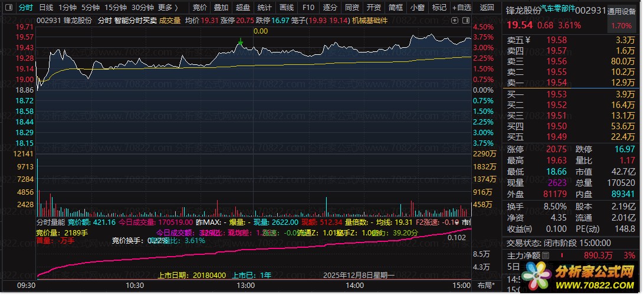Activate the 画线 drawing tool

(x=286, y=8)
